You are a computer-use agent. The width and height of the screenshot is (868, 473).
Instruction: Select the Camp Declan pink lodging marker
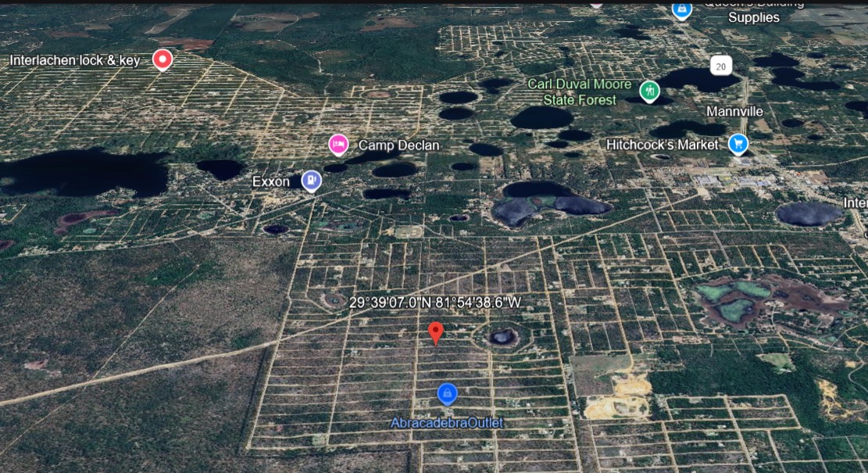tap(338, 144)
